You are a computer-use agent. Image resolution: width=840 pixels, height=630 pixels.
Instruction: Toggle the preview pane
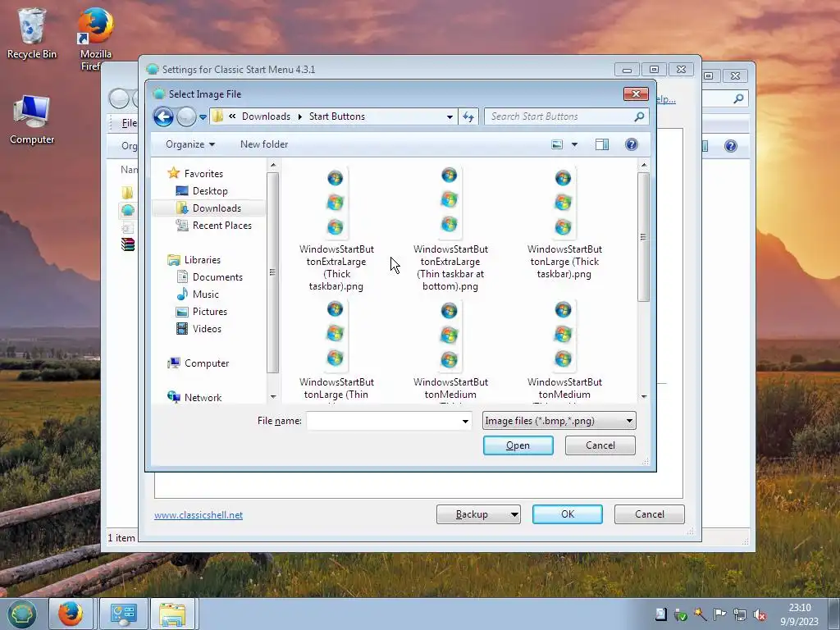click(x=601, y=144)
